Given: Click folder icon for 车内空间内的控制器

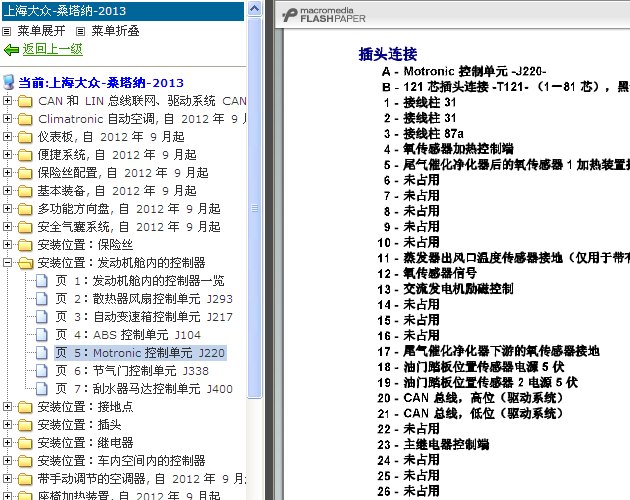Looking at the screenshot, I should click(25, 461).
